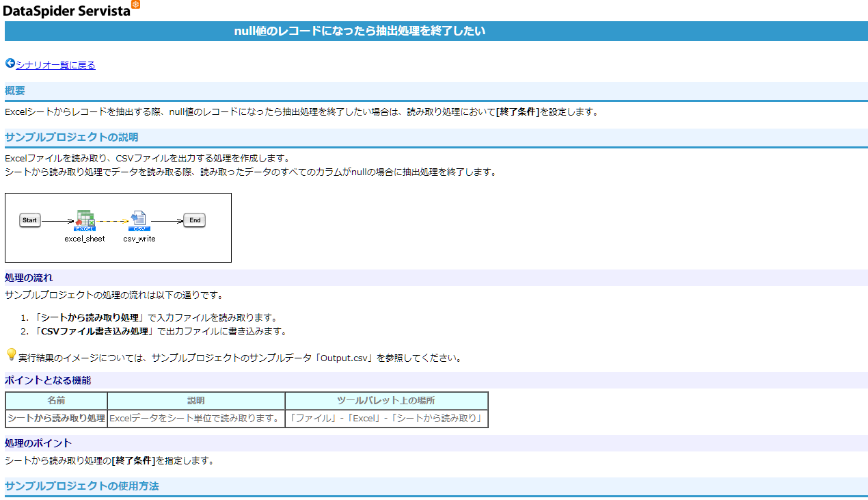Click the ツールパレット上の場所 column header
This screenshot has height=500, width=868.
386,401
